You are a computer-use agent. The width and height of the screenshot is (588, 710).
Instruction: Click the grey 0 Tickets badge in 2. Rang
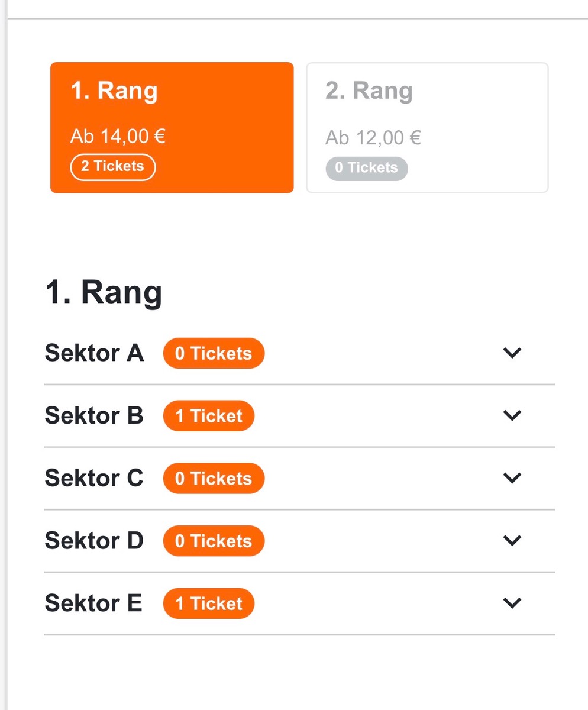(366, 168)
